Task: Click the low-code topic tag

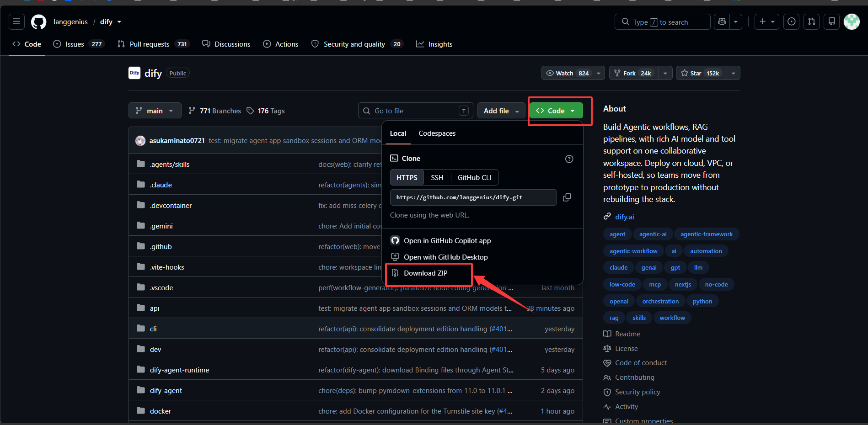Action: [x=622, y=284]
